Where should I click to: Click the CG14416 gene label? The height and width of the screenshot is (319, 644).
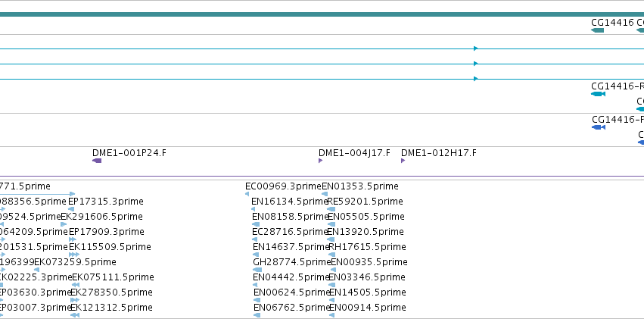612,23
